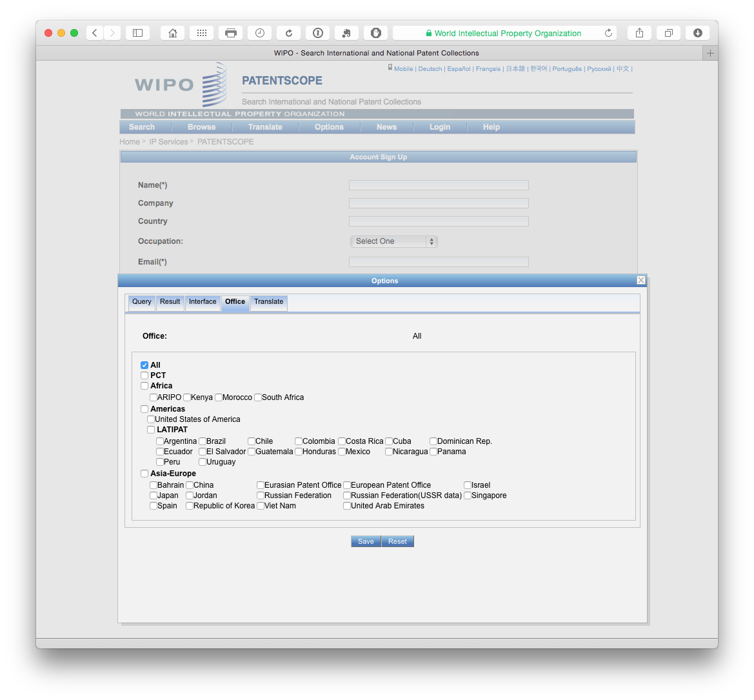Click the toolbar reload arrow icon
The height and width of the screenshot is (700, 754).
tap(289, 33)
